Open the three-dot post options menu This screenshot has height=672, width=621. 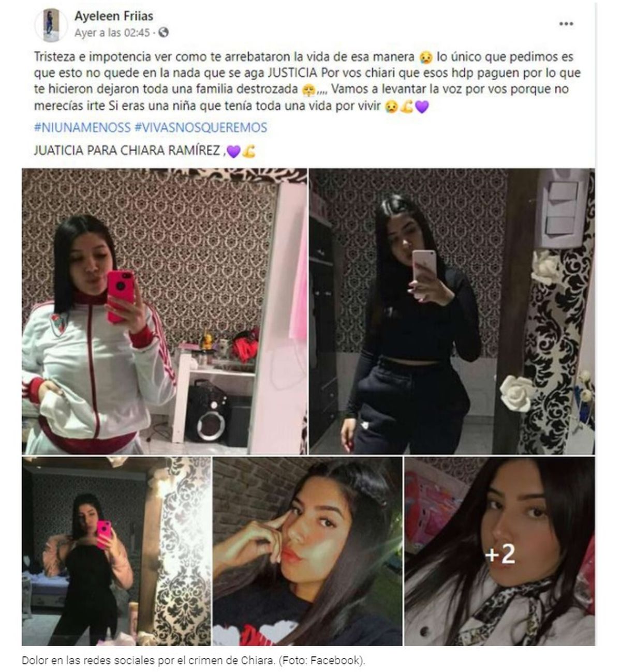click(566, 24)
